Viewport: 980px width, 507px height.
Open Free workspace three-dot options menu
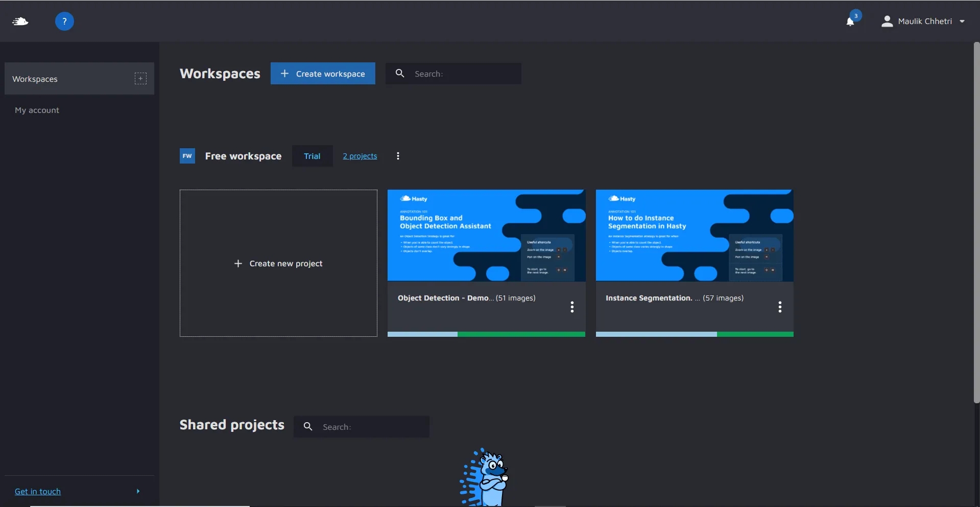pyautogui.click(x=398, y=156)
